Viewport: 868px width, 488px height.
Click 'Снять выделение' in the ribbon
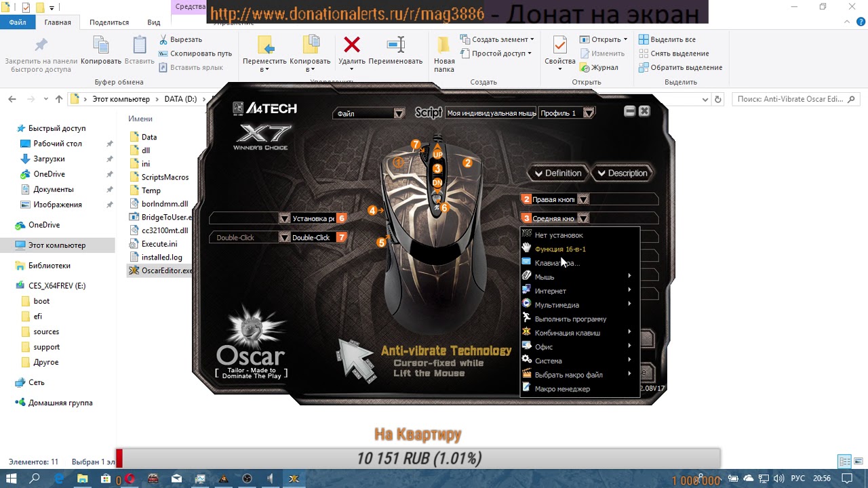(675, 54)
